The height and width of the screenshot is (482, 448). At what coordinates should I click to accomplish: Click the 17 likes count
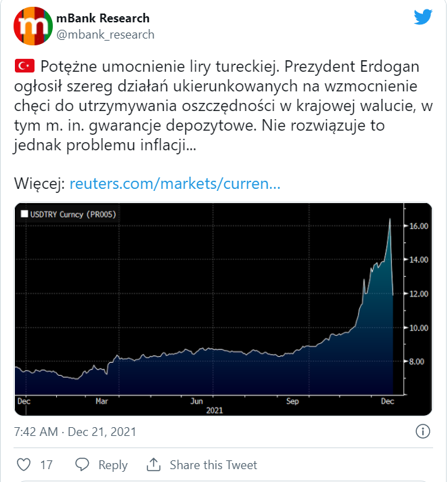point(47,465)
